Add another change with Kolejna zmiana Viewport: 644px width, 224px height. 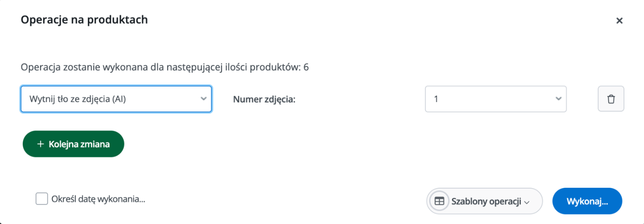click(73, 144)
